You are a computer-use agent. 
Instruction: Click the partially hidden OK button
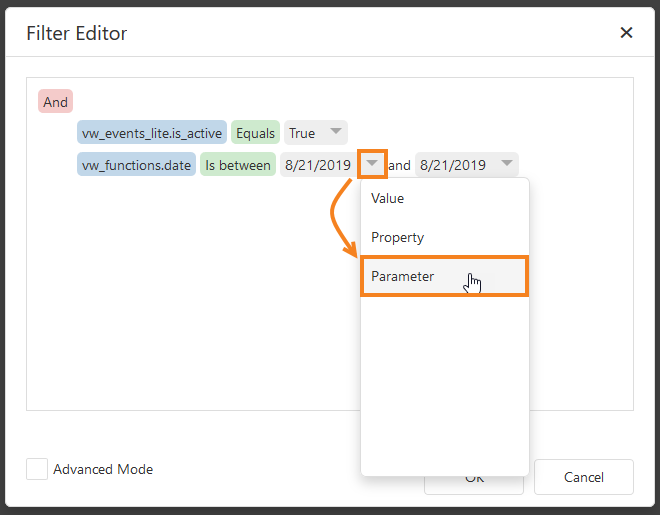(474, 485)
